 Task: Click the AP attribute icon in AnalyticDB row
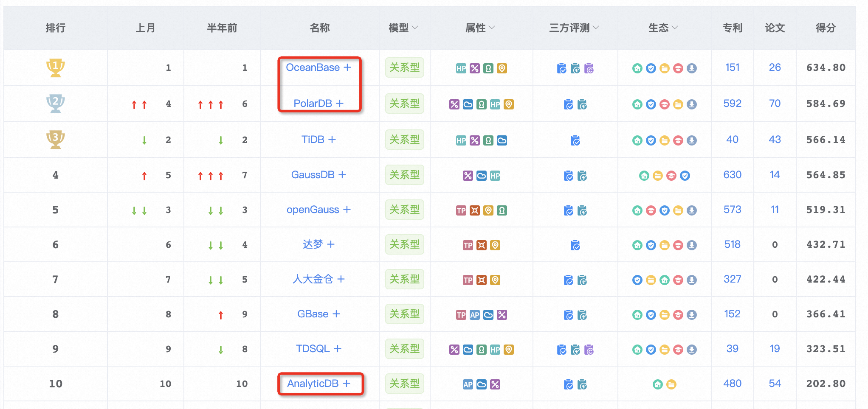click(x=468, y=384)
